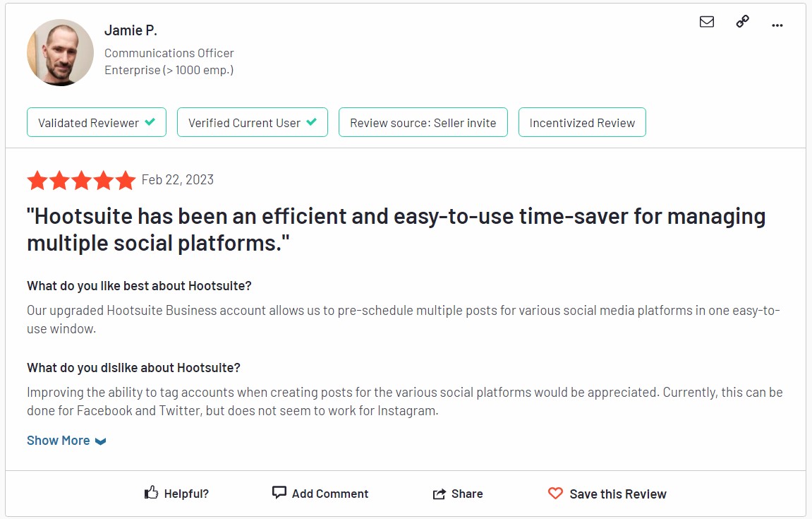Click the envelope email icon
Viewport: 812px width, 519px height.
[706, 21]
